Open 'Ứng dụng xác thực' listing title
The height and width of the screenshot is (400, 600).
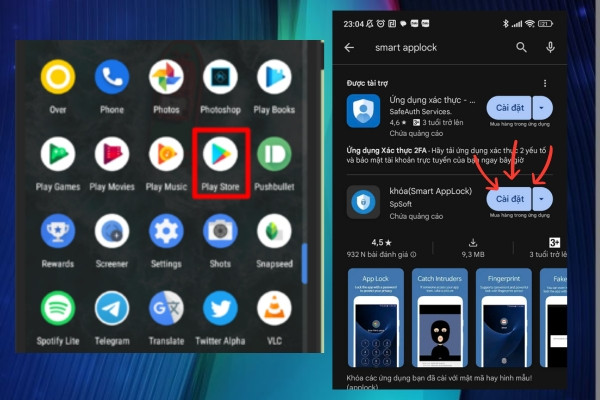432,100
